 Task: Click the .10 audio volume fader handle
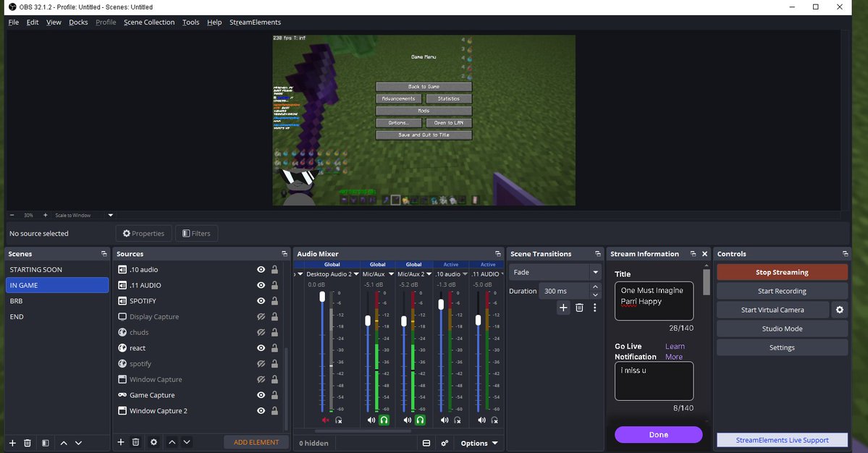(x=441, y=304)
